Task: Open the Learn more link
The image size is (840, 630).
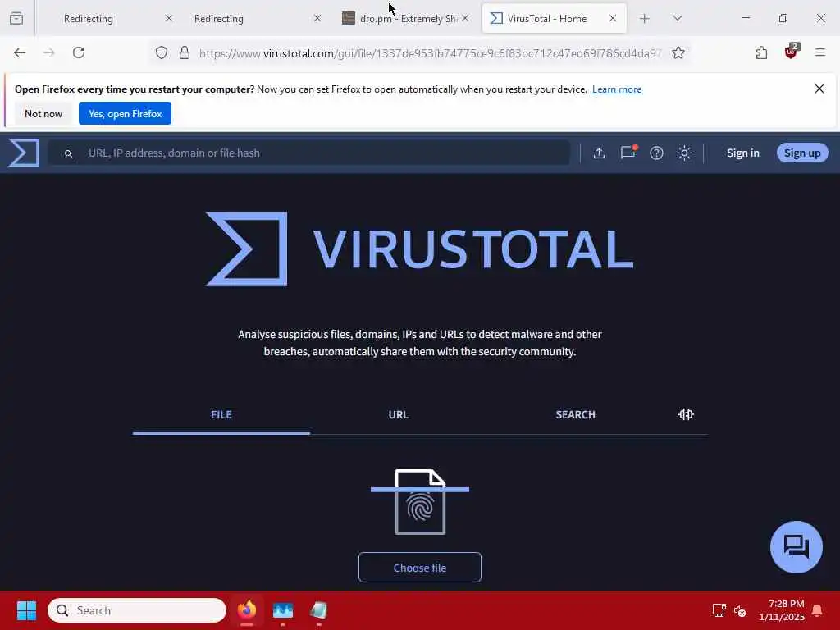Action: [617, 89]
